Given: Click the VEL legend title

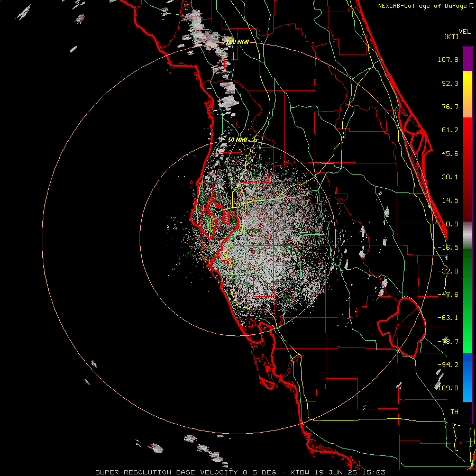Looking at the screenshot, I should [x=465, y=32].
